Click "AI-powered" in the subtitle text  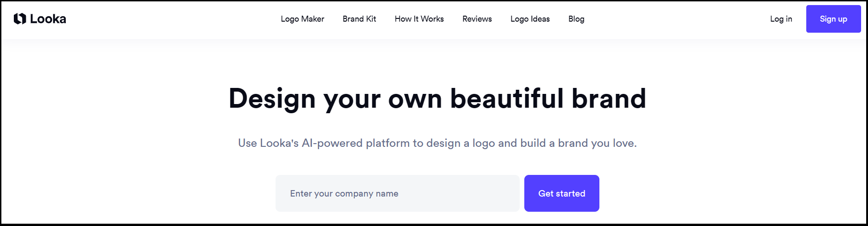tap(332, 143)
